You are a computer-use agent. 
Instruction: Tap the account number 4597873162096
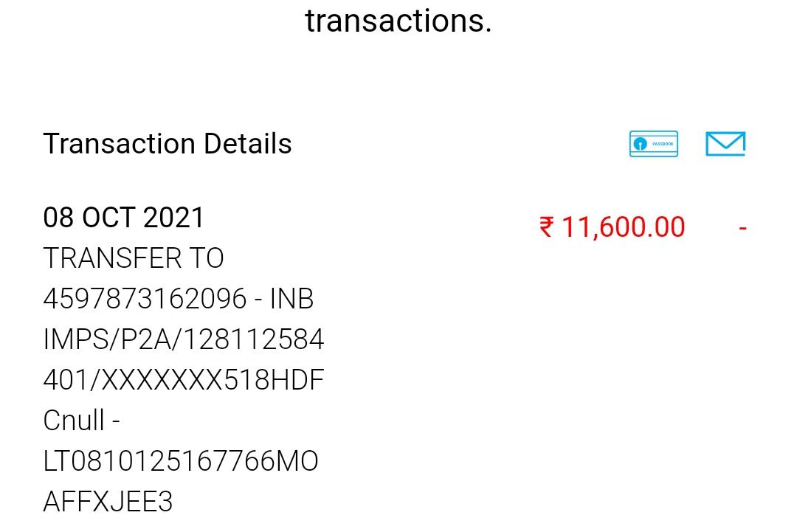click(x=145, y=299)
